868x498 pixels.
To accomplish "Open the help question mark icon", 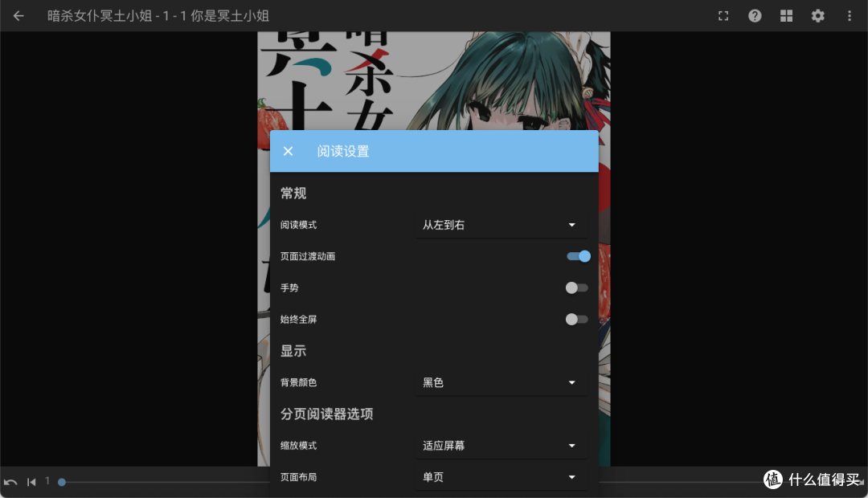I will click(755, 16).
